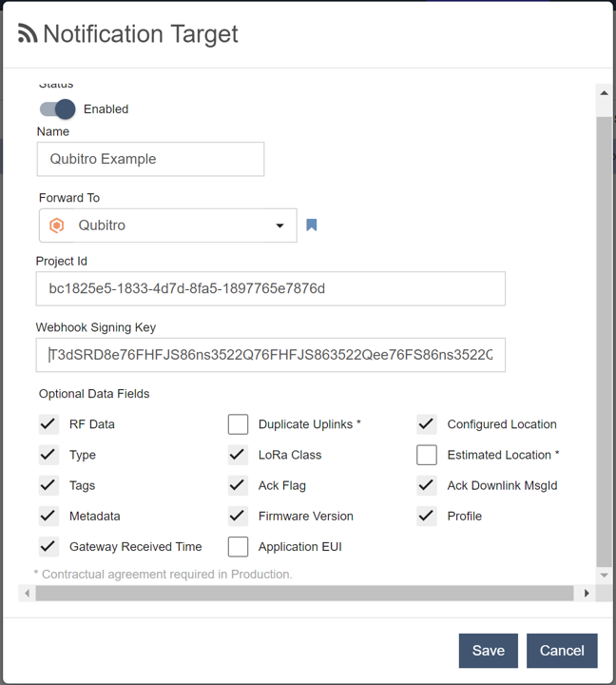This screenshot has height=685, width=616.
Task: Uncheck Gateway Received Time checkbox
Action: coord(48,546)
